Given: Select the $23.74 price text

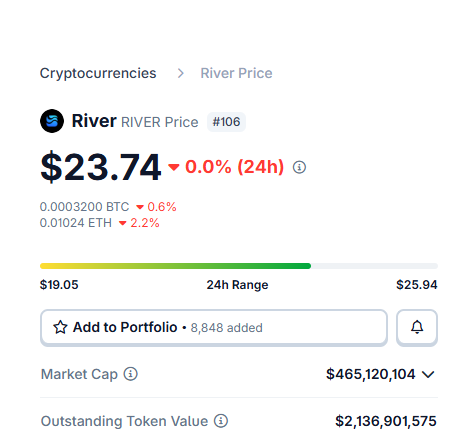Looking at the screenshot, I should [x=101, y=167].
